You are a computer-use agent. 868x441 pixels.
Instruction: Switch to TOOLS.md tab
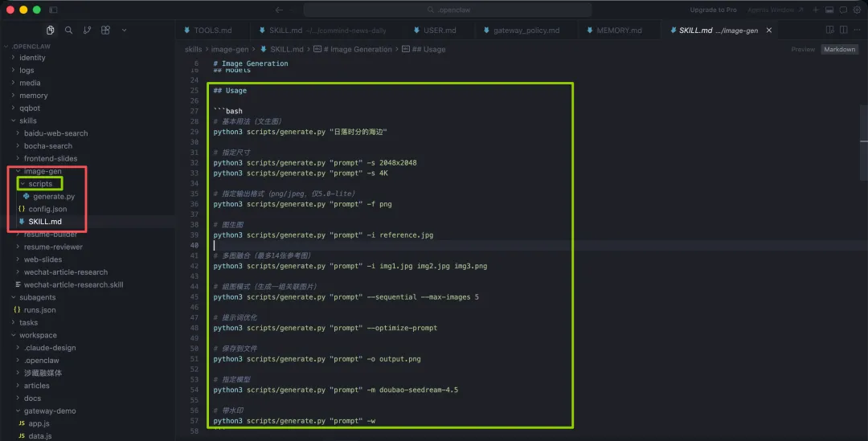tap(212, 31)
